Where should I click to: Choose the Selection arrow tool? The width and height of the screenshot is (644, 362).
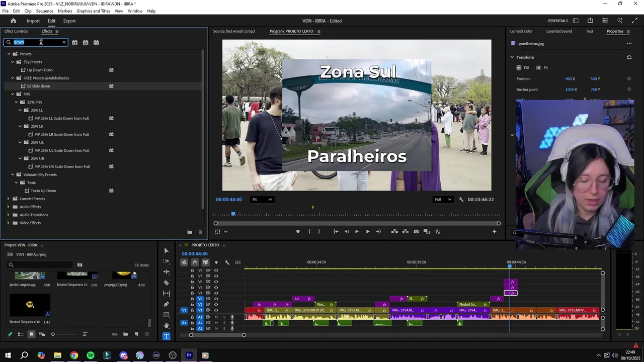coord(167,250)
